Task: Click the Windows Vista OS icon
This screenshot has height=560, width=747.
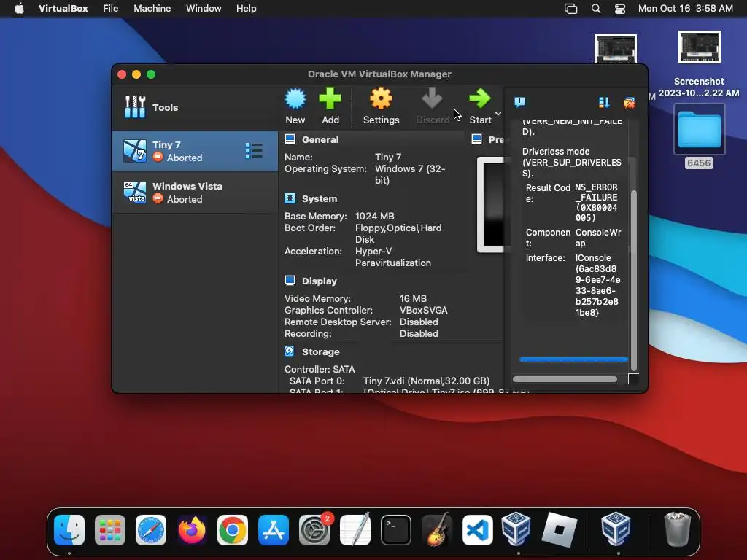Action: (135, 192)
